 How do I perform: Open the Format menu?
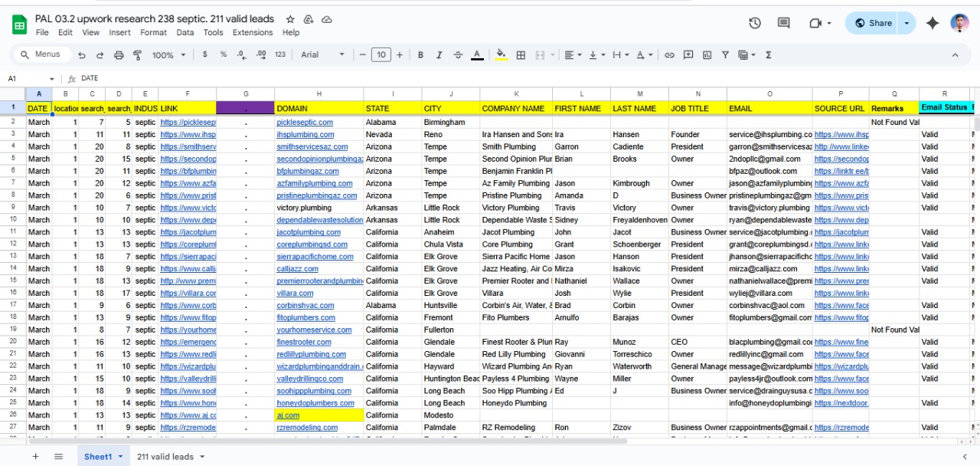click(153, 32)
